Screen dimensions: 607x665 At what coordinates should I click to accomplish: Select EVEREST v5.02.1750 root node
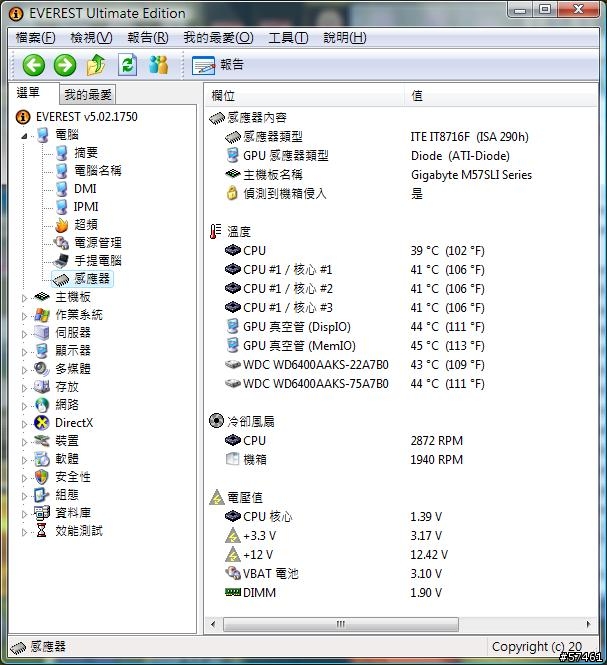pos(87,117)
